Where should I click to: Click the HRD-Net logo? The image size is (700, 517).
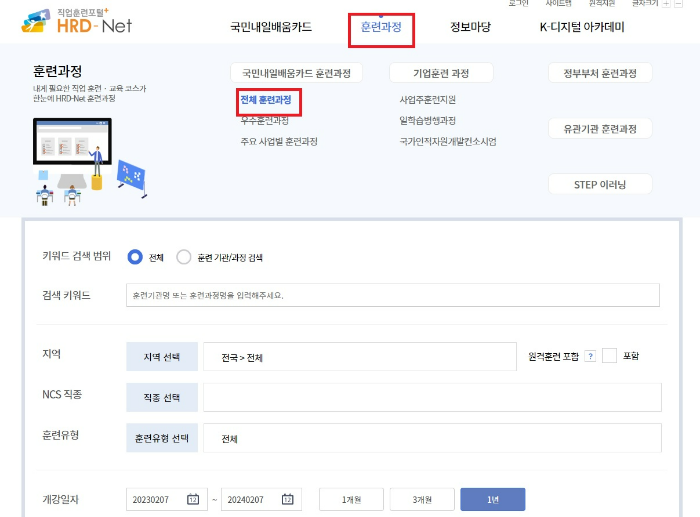76,22
